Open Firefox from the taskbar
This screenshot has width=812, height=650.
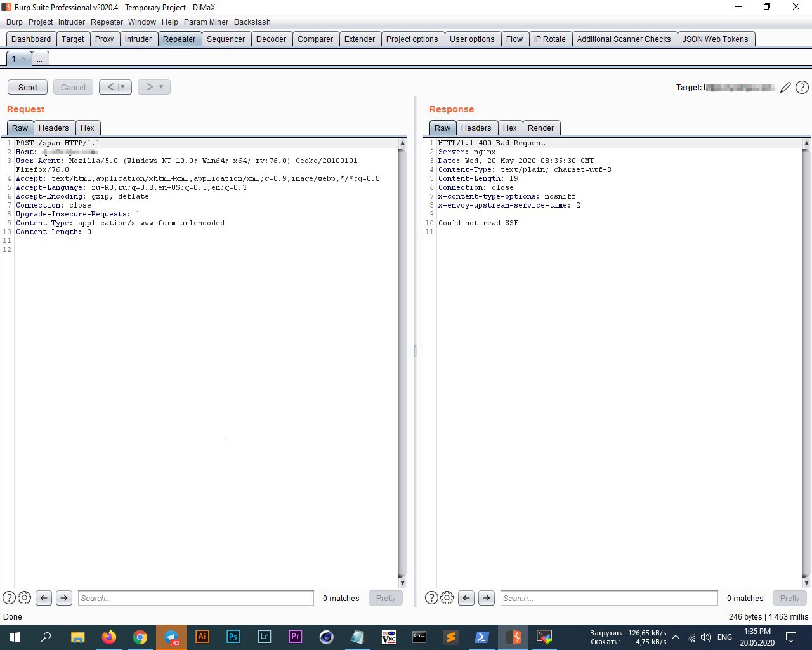click(x=109, y=637)
